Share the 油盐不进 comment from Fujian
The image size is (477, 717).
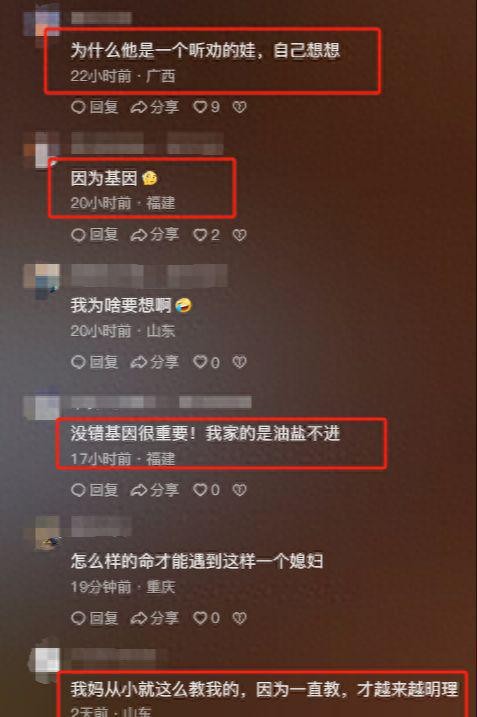point(155,490)
